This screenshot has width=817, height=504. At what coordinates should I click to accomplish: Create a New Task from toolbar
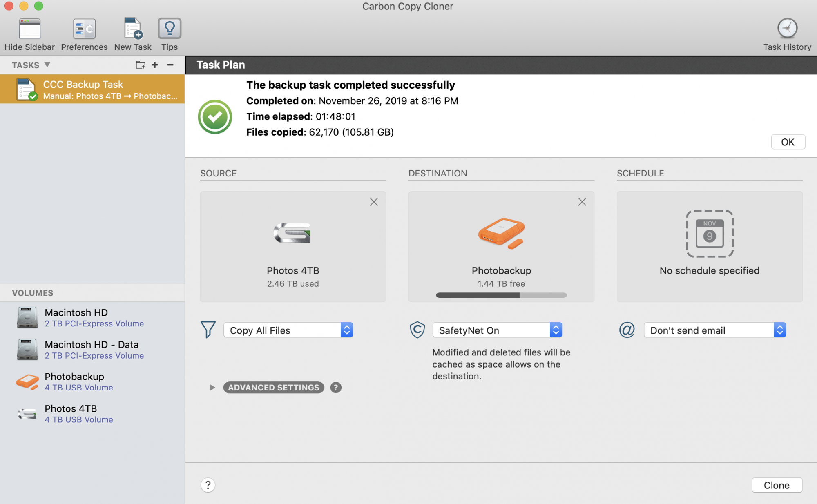133,29
